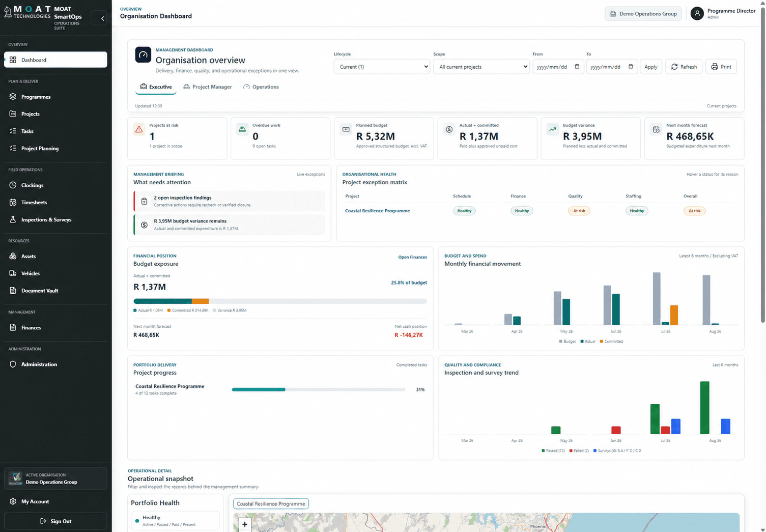The image size is (766, 532).
Task: Open the To date calendar picker
Action: click(x=631, y=67)
